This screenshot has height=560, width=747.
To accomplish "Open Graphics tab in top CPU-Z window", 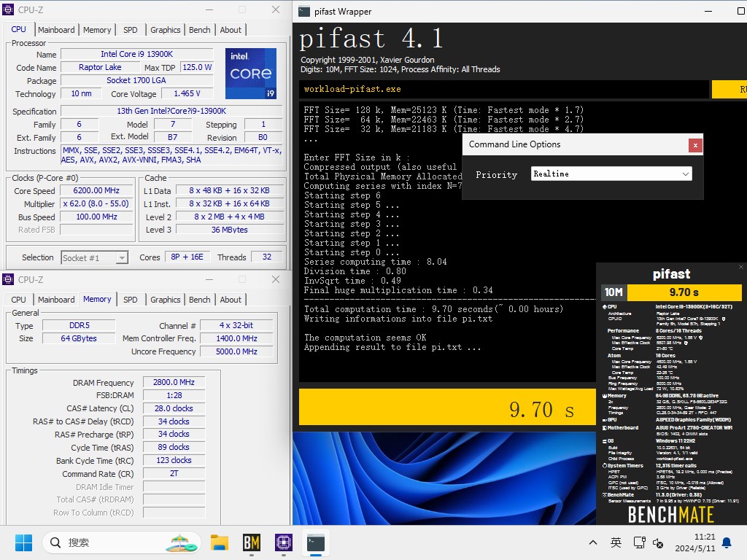I will pyautogui.click(x=165, y=29).
